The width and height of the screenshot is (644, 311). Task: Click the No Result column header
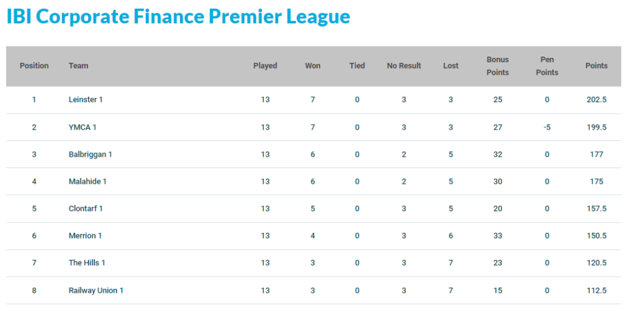[404, 66]
